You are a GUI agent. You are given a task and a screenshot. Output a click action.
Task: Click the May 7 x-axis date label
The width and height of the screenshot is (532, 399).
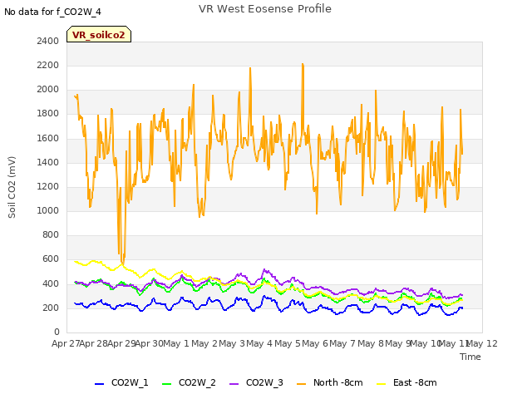pyautogui.click(x=342, y=343)
